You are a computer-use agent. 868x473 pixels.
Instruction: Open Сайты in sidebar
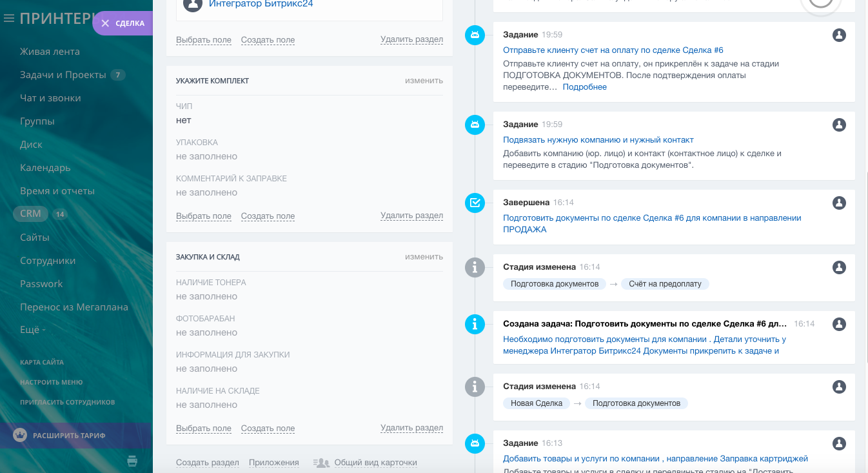click(35, 237)
